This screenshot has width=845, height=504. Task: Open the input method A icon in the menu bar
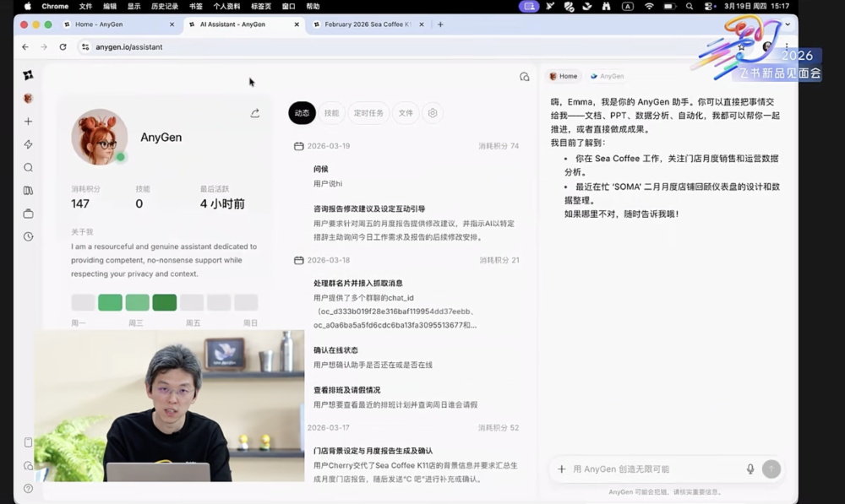pos(628,7)
